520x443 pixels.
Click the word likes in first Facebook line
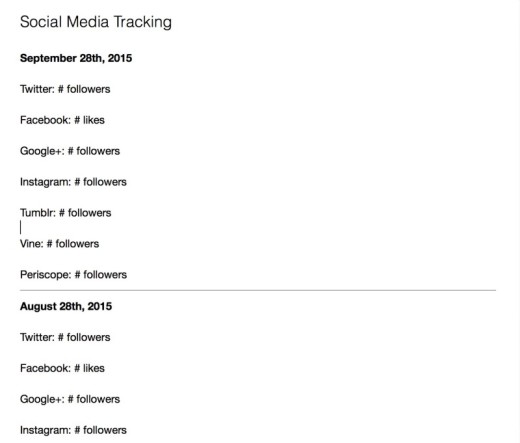[x=94, y=120]
